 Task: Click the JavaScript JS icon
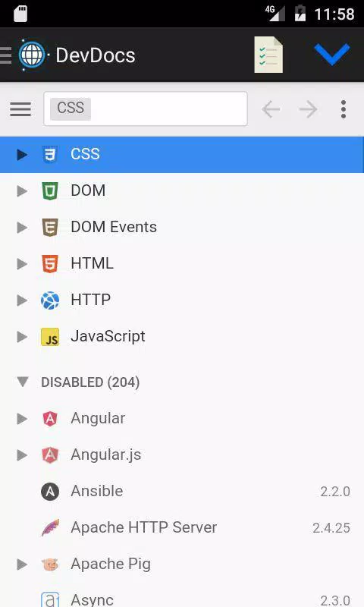[x=50, y=336]
